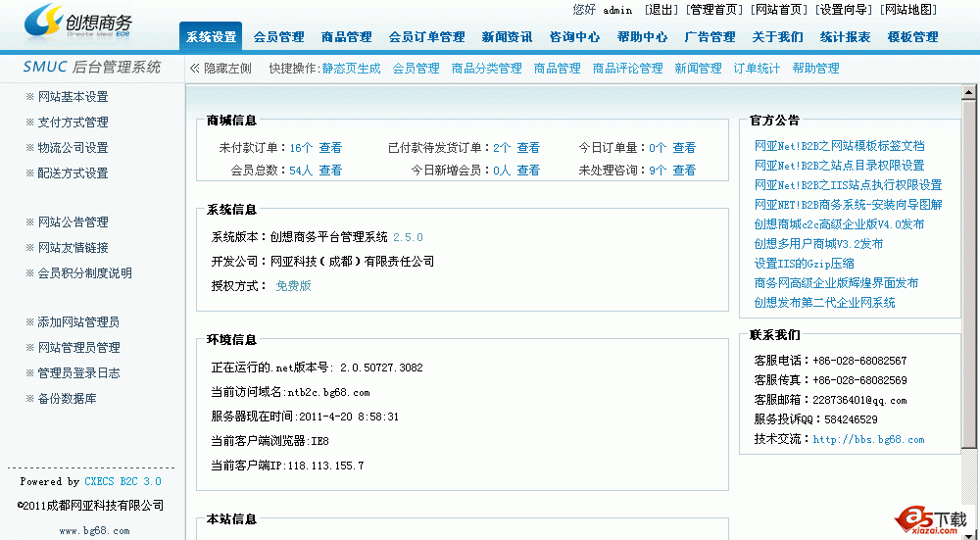Open the 系统设置 tab
Image resolution: width=980 pixels, height=540 pixels.
[x=212, y=37]
